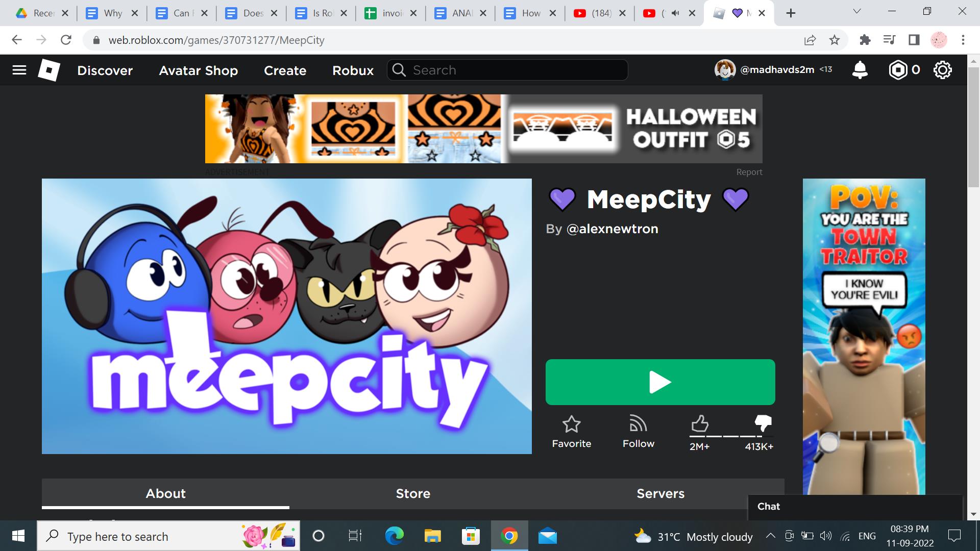Open Microsoft Edge from the taskbar
This screenshot has height=551, width=980.
(x=394, y=536)
